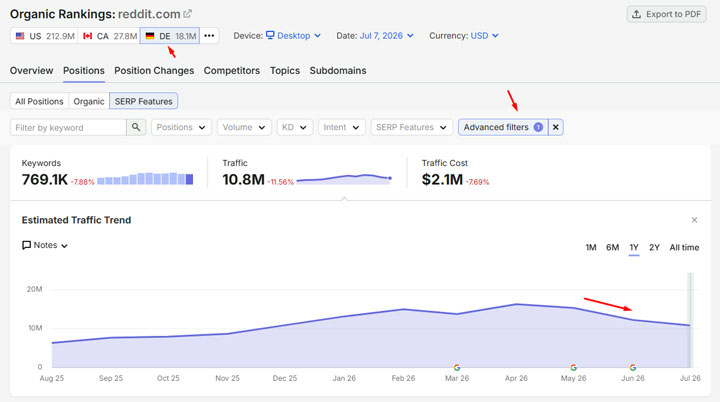Open the Notes dropdown
The image size is (720, 402).
(x=45, y=245)
